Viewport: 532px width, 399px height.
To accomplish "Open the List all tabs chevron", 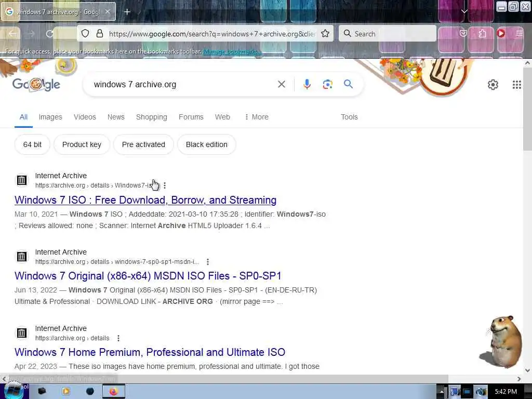I will point(464,11).
